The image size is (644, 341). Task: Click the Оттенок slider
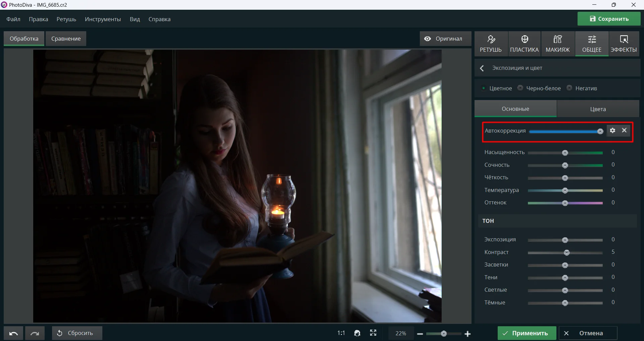tap(565, 203)
